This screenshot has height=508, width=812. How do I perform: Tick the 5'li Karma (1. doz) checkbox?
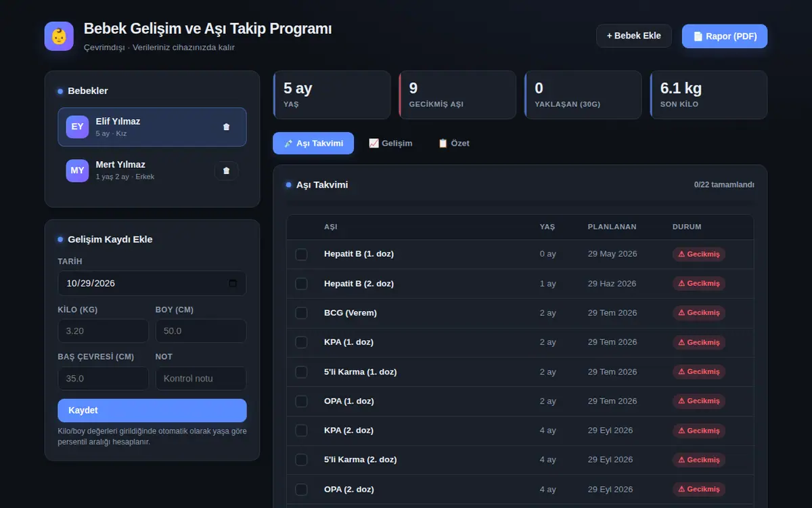pyautogui.click(x=301, y=372)
